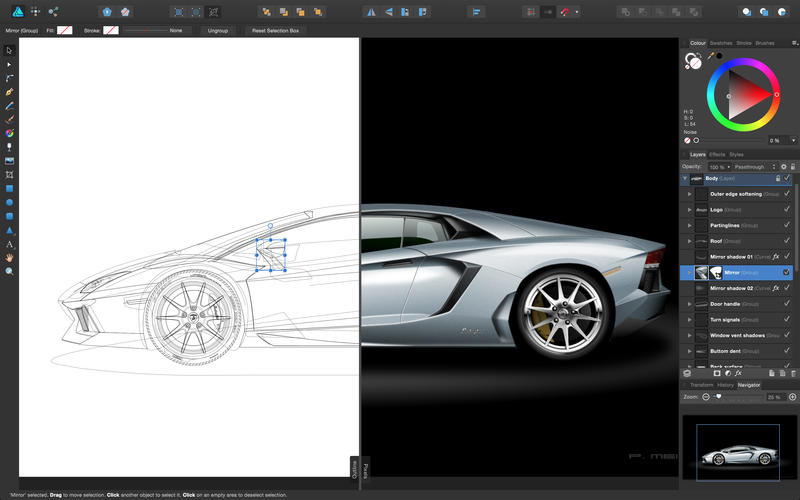This screenshot has height=500, width=800.
Task: Expand the Partinglines group
Action: tap(689, 226)
